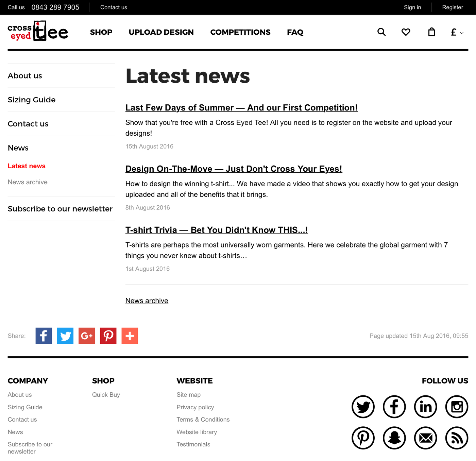Viewport: 476px width, 461px height.
Task: Open the search magnifier icon
Action: pos(381,32)
